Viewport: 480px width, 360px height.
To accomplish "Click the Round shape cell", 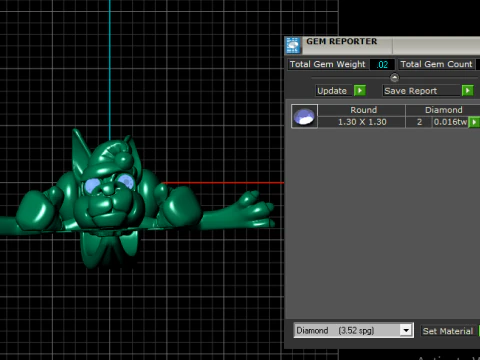I will click(x=362, y=110).
